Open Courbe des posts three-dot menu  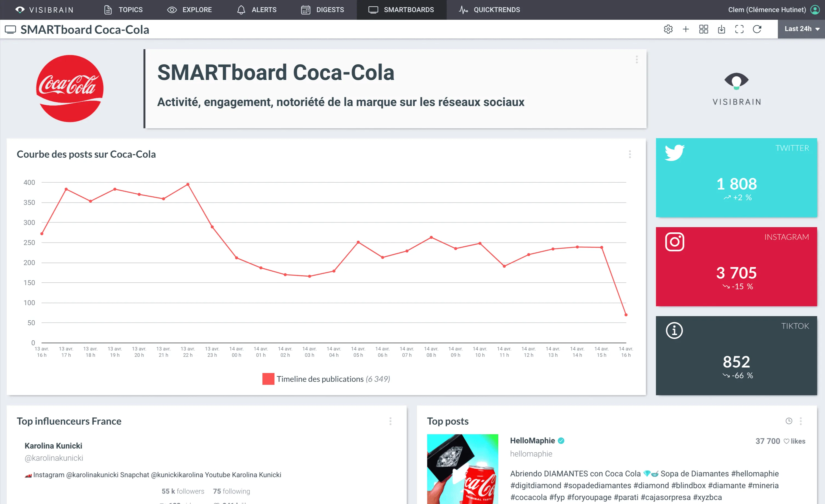[630, 154]
